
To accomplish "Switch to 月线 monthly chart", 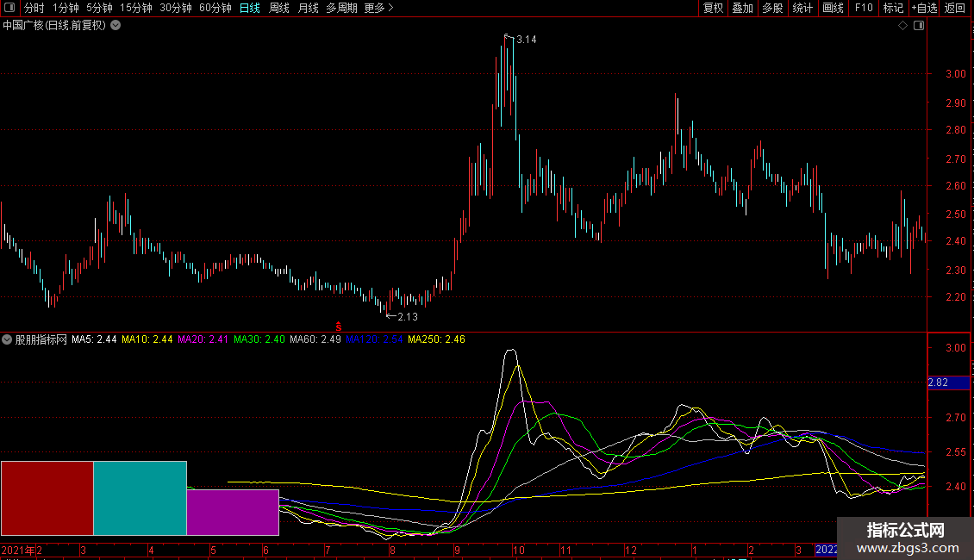I will pos(308,8).
